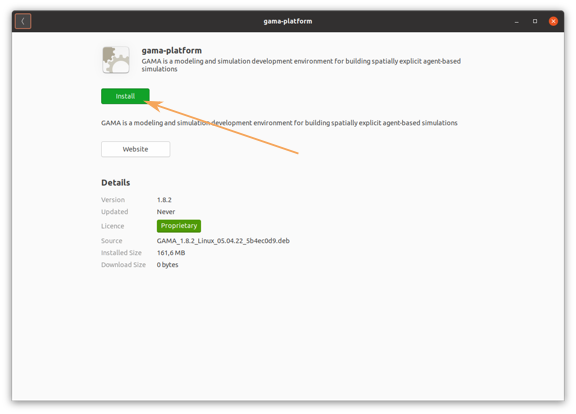The image size is (576, 414).
Task: Install the gama-platform package
Action: tap(125, 96)
